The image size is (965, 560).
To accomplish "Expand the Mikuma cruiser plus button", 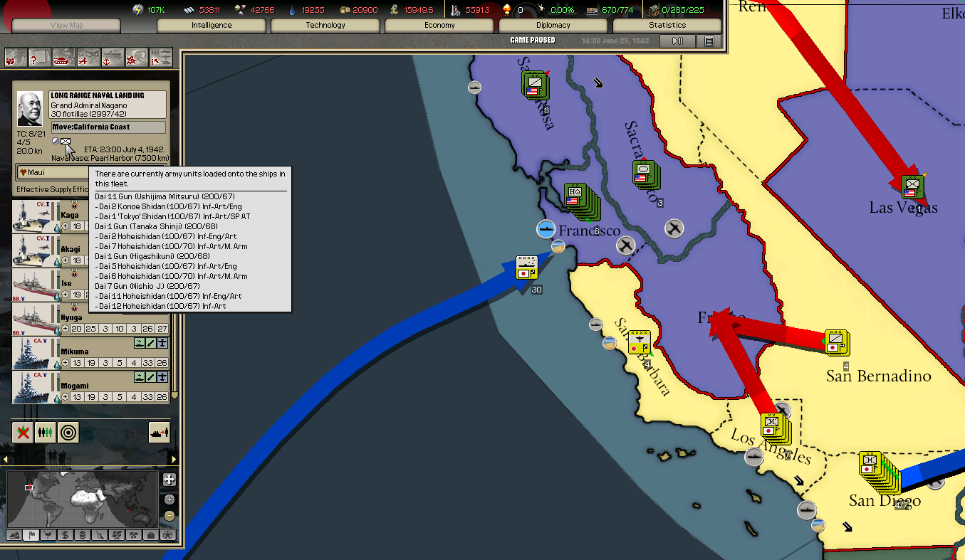I will (x=66, y=363).
